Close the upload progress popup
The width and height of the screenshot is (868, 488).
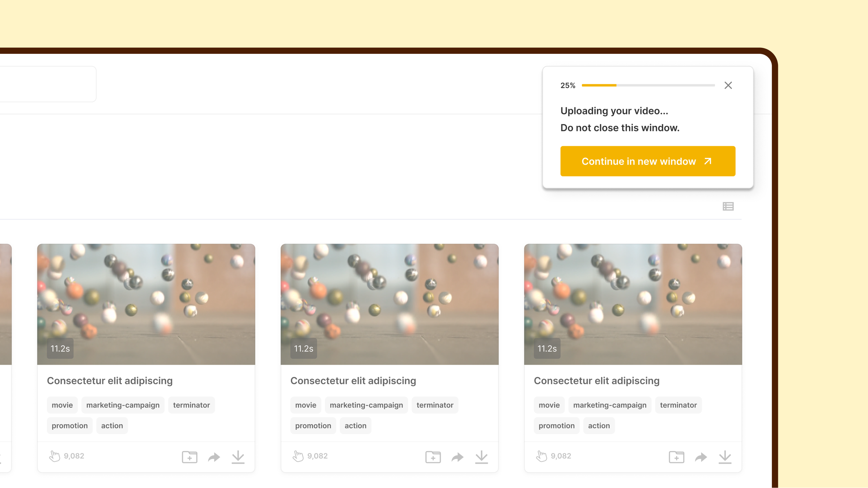click(x=728, y=85)
